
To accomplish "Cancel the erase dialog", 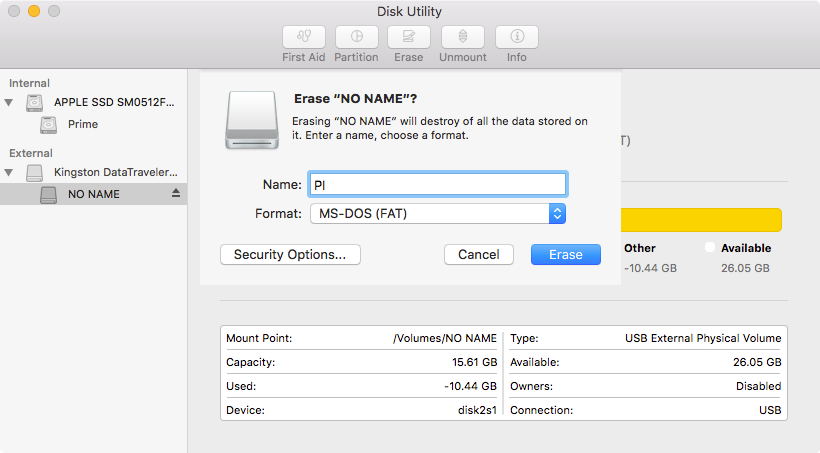I will point(479,255).
